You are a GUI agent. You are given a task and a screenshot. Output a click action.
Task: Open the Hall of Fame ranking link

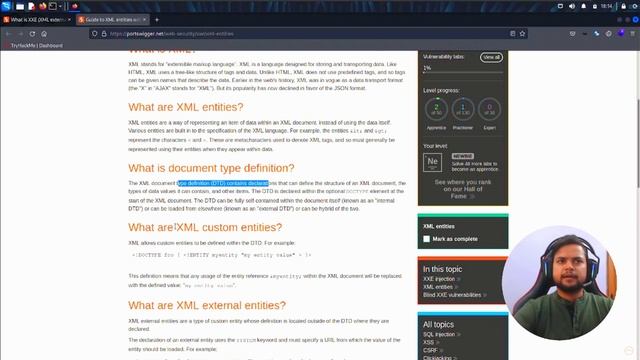(x=462, y=189)
